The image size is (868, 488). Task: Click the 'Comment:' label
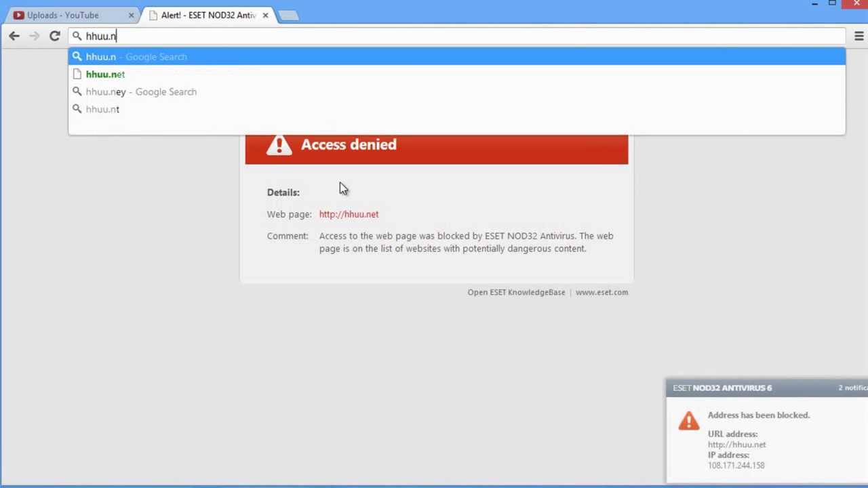pos(288,236)
